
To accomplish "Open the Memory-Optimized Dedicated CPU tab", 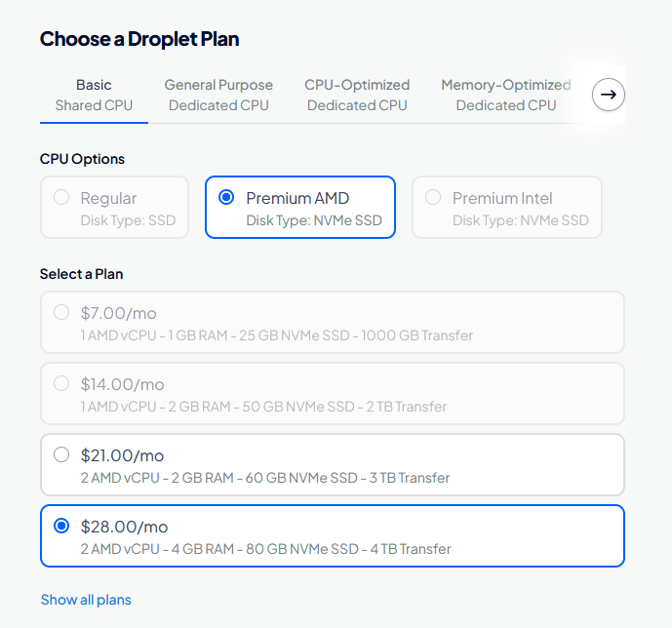I will click(x=506, y=96).
